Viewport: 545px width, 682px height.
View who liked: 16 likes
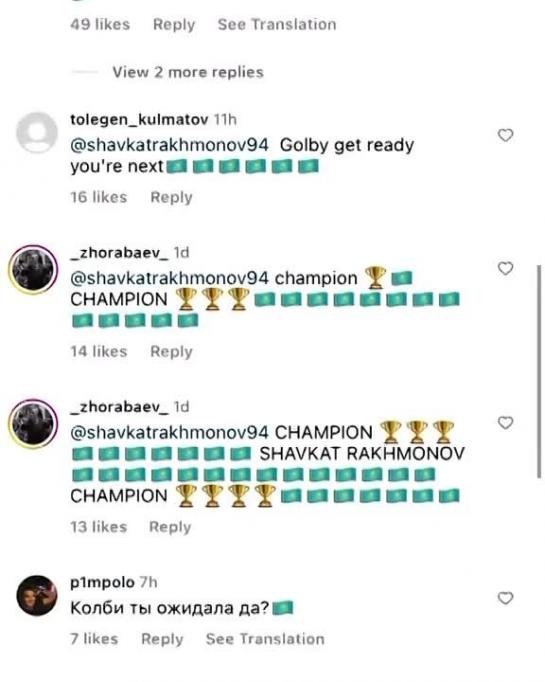tap(99, 197)
